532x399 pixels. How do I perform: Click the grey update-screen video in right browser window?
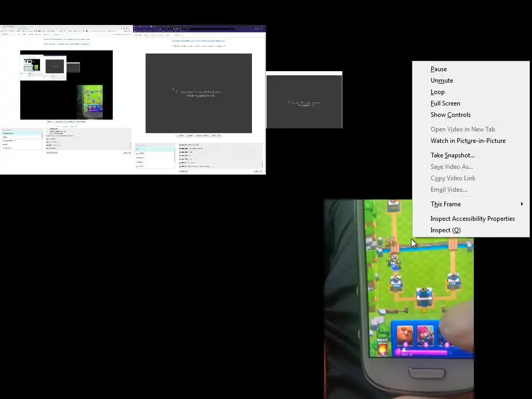pos(198,93)
